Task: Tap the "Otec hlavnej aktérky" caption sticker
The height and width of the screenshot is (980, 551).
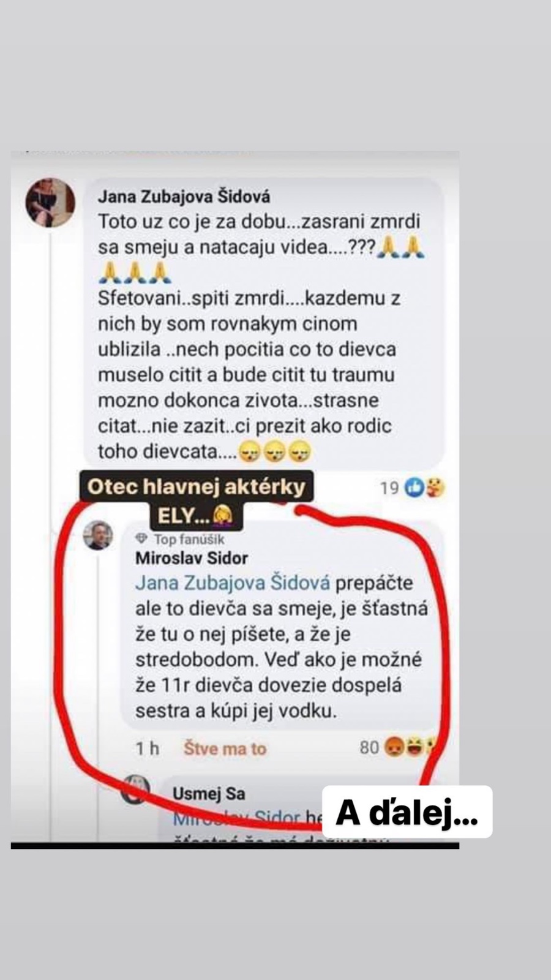Action: click(x=196, y=487)
